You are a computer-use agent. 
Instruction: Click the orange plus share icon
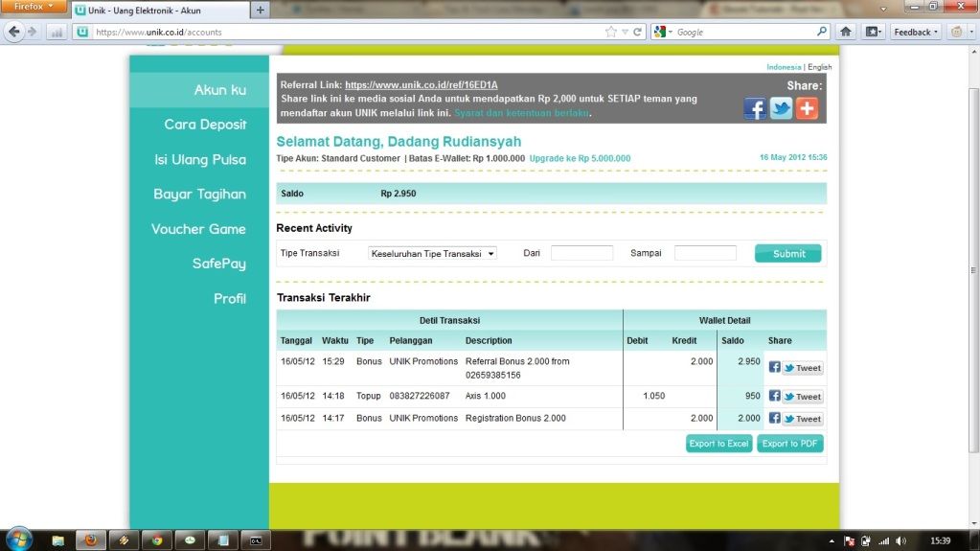click(807, 108)
